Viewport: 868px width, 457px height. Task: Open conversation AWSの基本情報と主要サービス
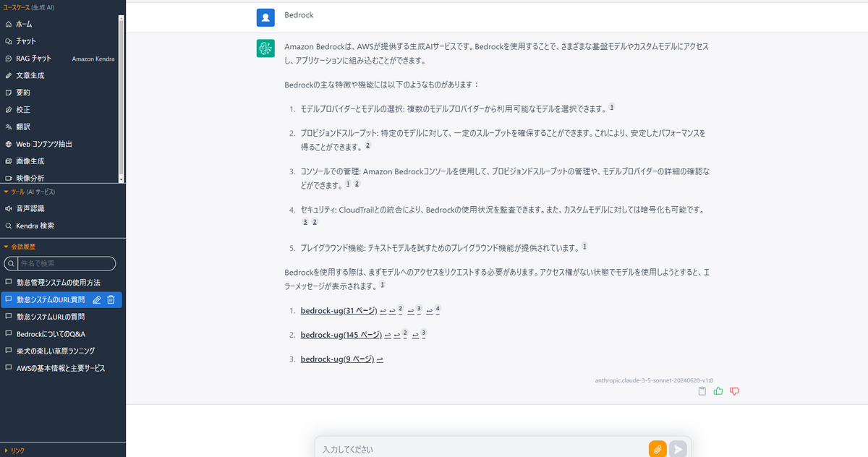[62, 368]
